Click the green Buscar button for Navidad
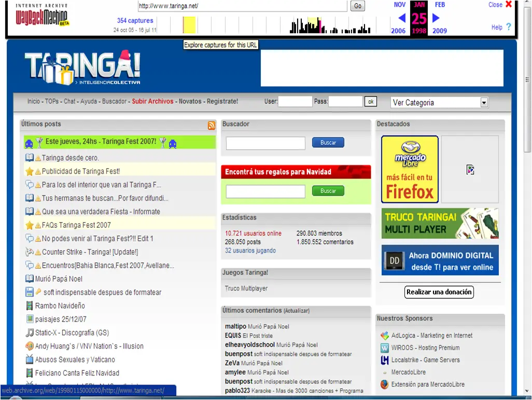This screenshot has width=532, height=400. (328, 191)
